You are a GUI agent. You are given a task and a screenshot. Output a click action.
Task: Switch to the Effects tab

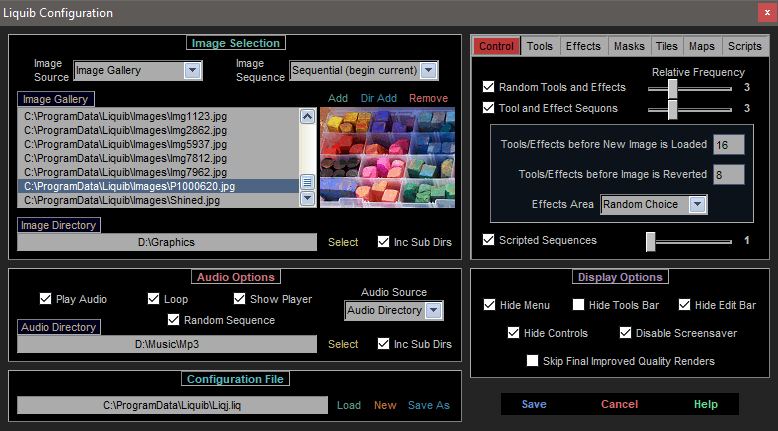[583, 46]
